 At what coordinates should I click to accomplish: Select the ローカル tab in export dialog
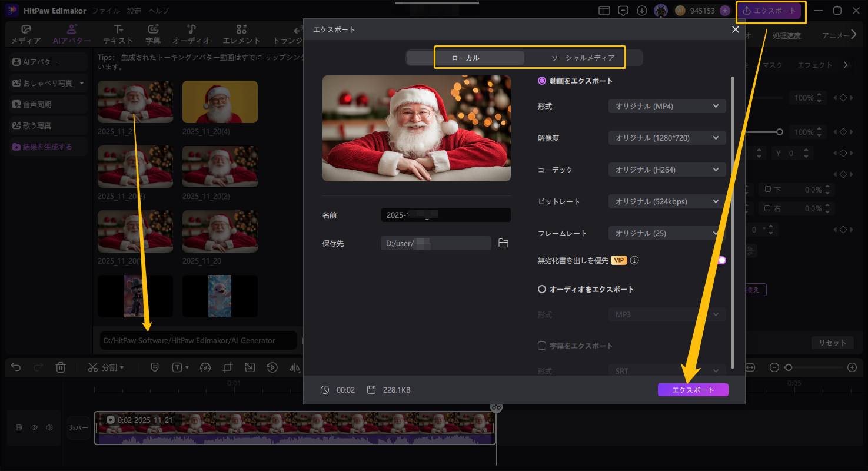[465, 58]
